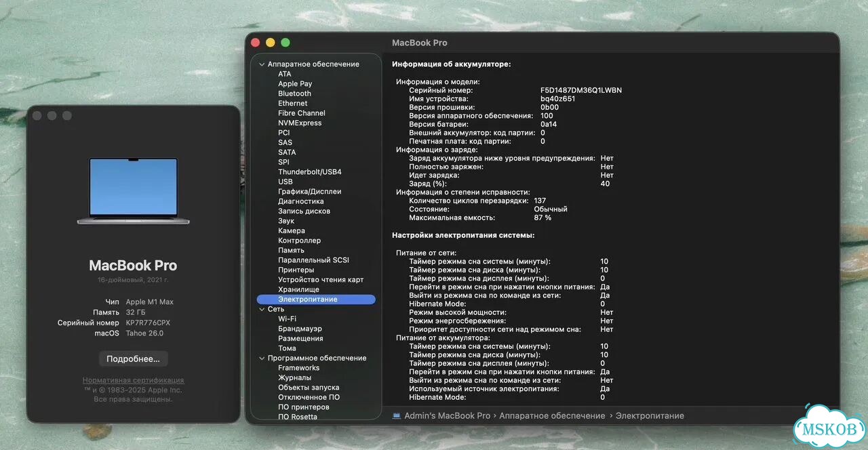This screenshot has height=450, width=868.
Task: Select Брандмауэр under Сеть
Action: [299, 329]
